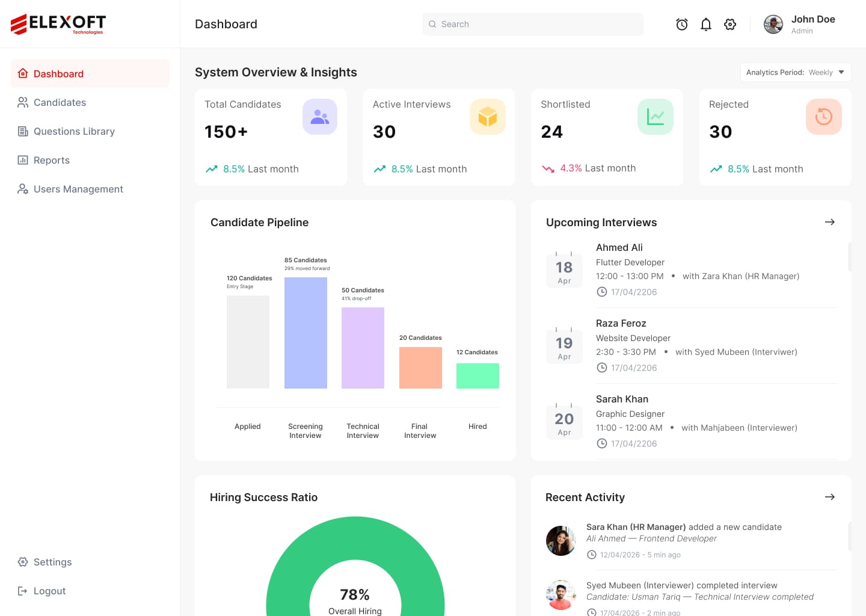
Task: Click the purple Technical Interview bar
Action: pyautogui.click(x=363, y=348)
